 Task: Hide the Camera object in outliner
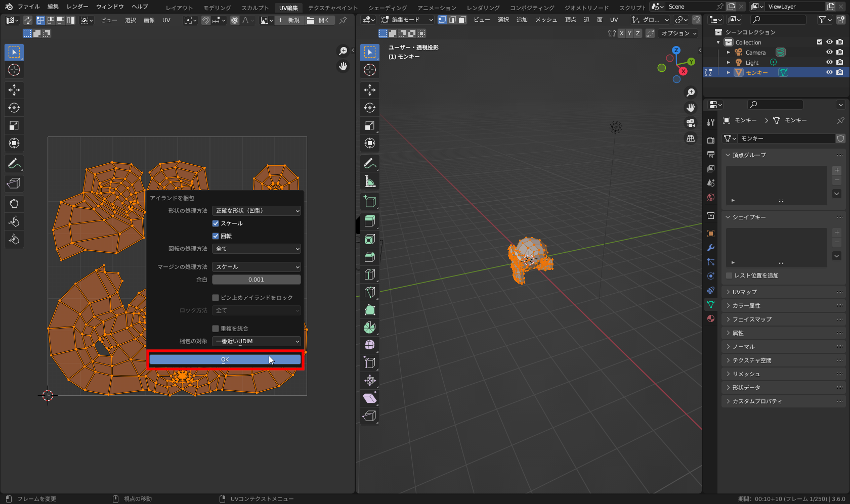pos(829,53)
